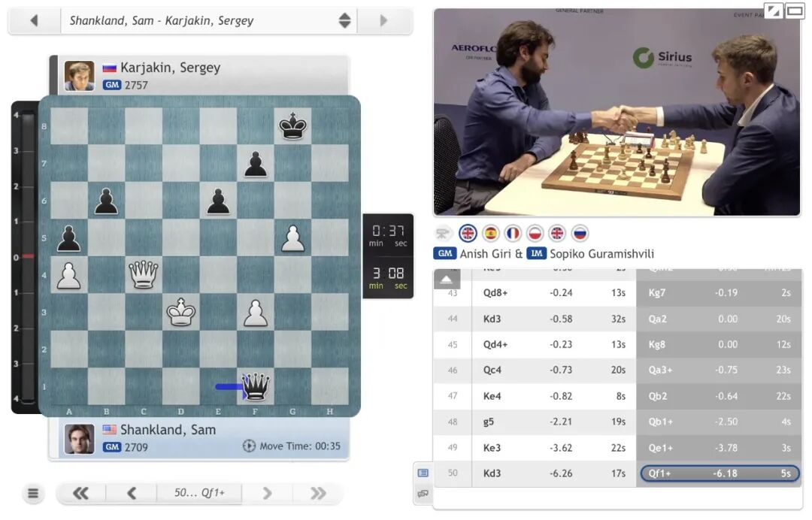
Task: Step back one move with the left chevron
Action: click(x=132, y=494)
